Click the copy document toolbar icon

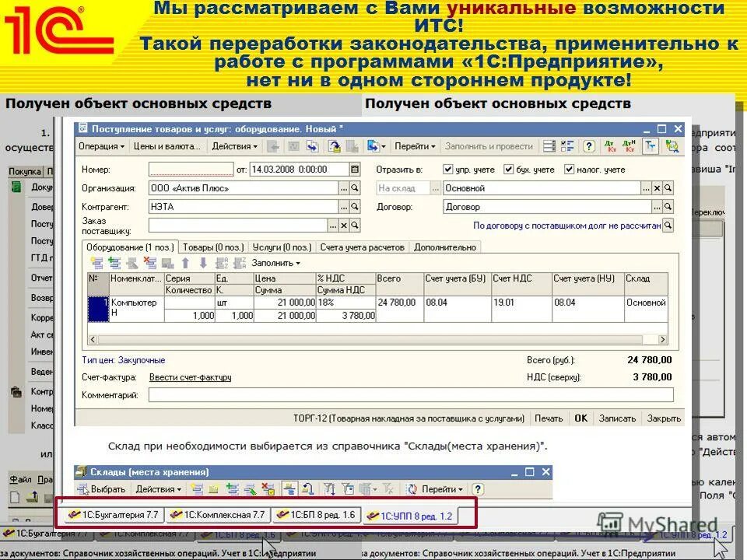pyautogui.click(x=312, y=147)
